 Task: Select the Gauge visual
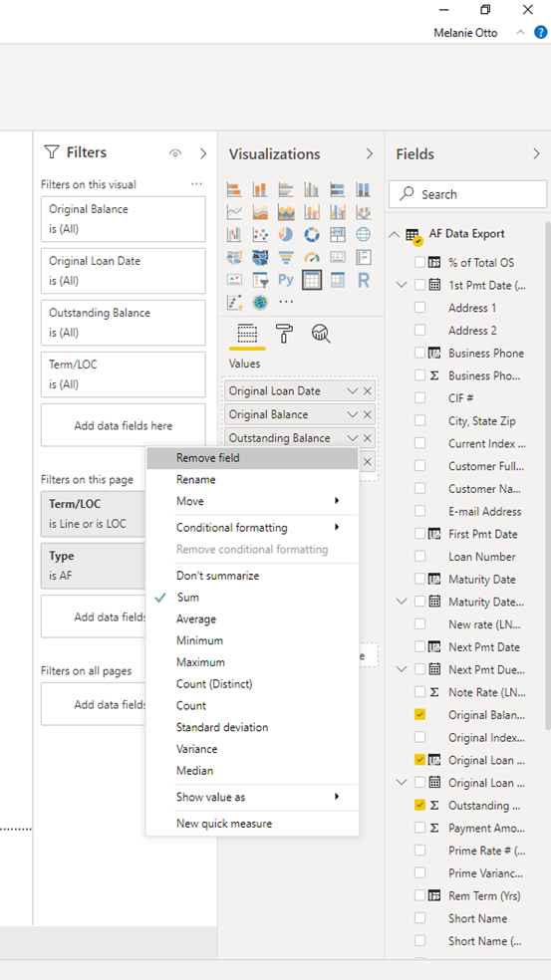click(x=312, y=258)
